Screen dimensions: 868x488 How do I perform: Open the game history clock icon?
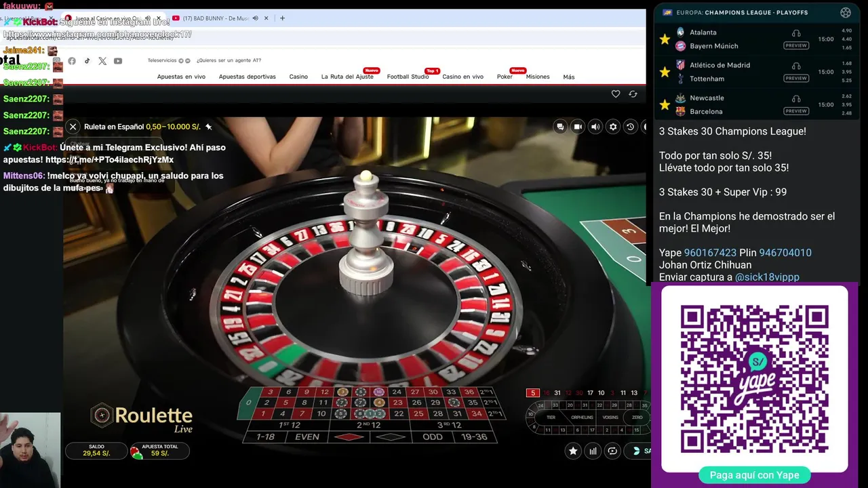630,127
